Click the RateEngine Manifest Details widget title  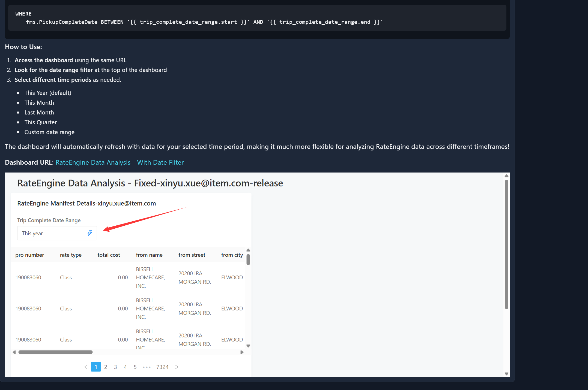(x=86, y=203)
